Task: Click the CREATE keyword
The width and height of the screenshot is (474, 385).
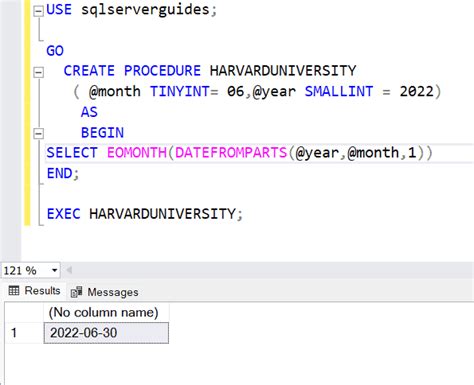Action: point(89,71)
